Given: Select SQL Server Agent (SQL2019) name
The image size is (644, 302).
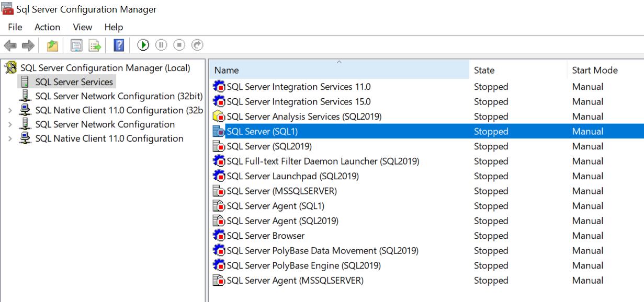Looking at the screenshot, I should pos(283,221).
